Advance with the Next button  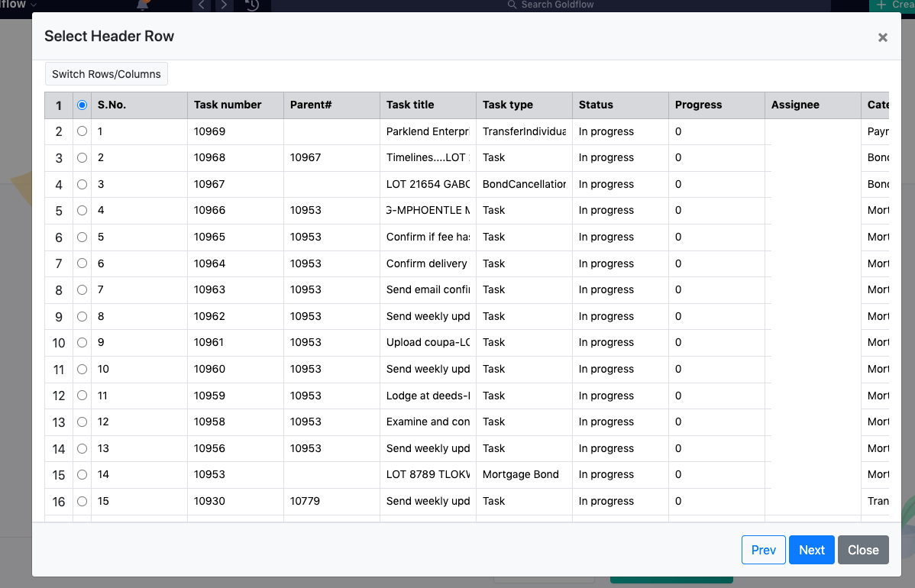click(811, 550)
